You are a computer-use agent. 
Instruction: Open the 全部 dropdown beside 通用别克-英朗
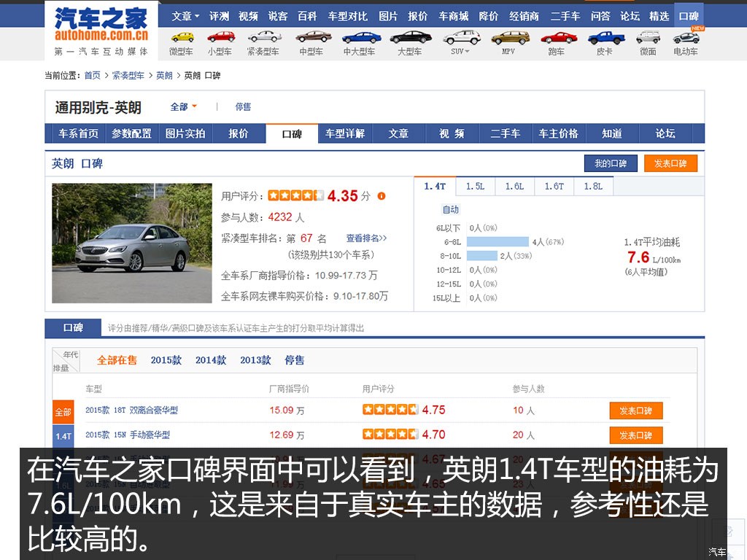(x=184, y=107)
